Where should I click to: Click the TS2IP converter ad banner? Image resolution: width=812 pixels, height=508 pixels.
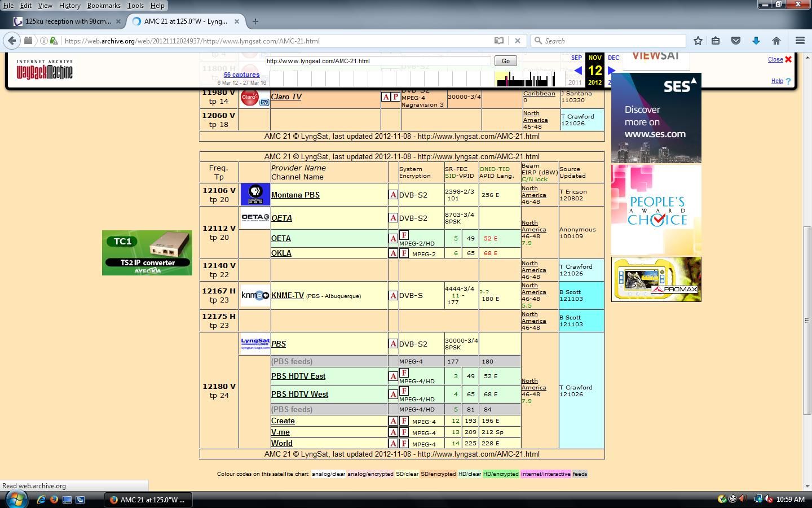coord(147,253)
